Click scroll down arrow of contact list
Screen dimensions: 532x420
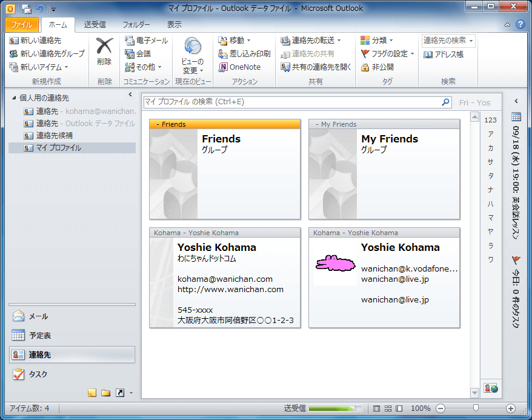point(474,393)
